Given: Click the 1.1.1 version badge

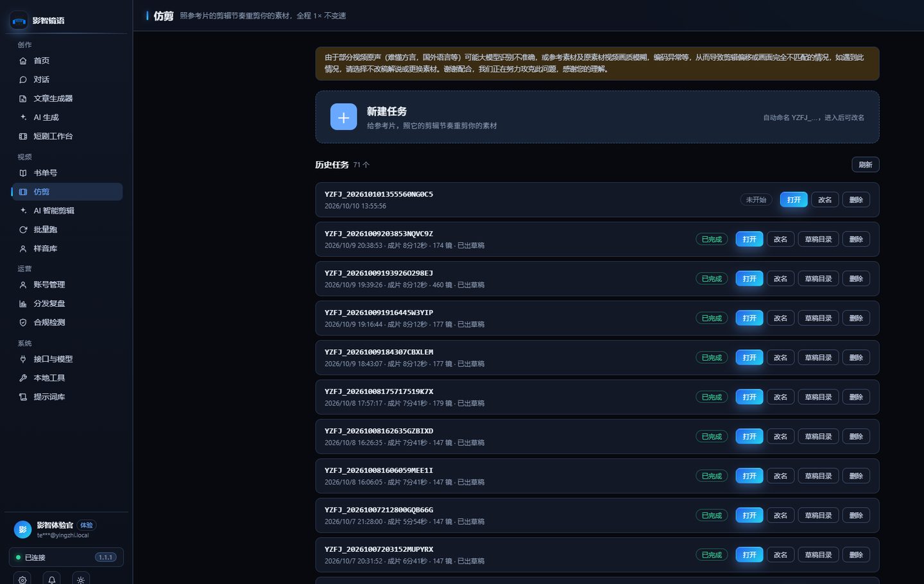Looking at the screenshot, I should tap(106, 557).
